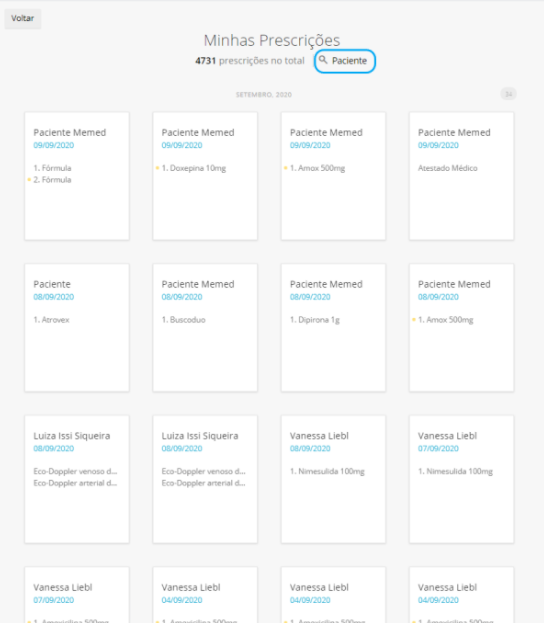Screen dimensions: 544x623
Task: Open the Atrovex prescription card
Action: click(77, 328)
